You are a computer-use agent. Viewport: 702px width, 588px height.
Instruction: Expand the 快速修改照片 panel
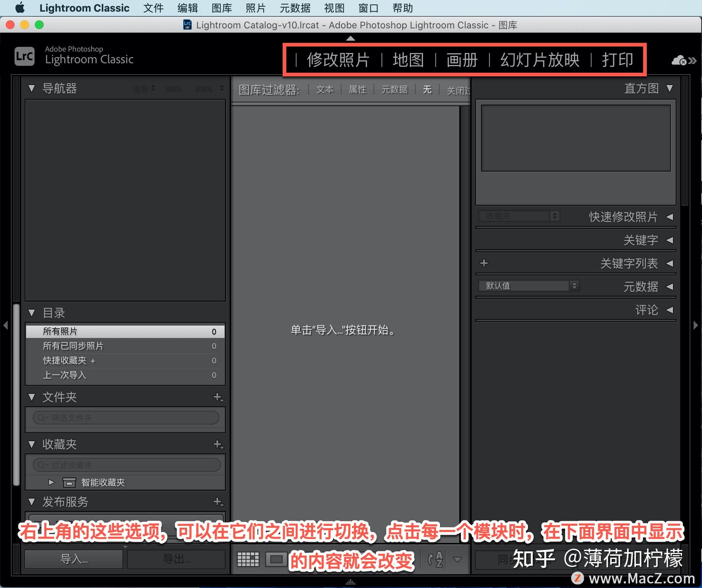669,217
